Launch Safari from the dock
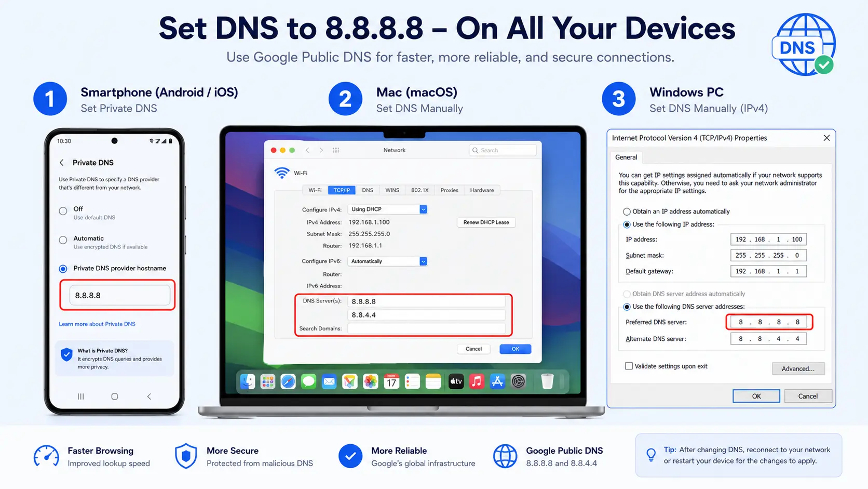 point(288,382)
